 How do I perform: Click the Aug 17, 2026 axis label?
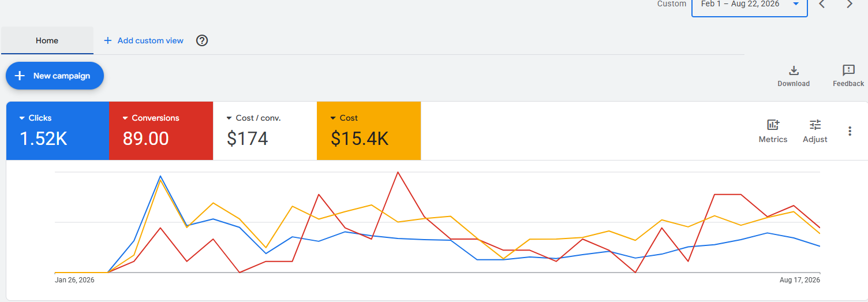tap(799, 280)
